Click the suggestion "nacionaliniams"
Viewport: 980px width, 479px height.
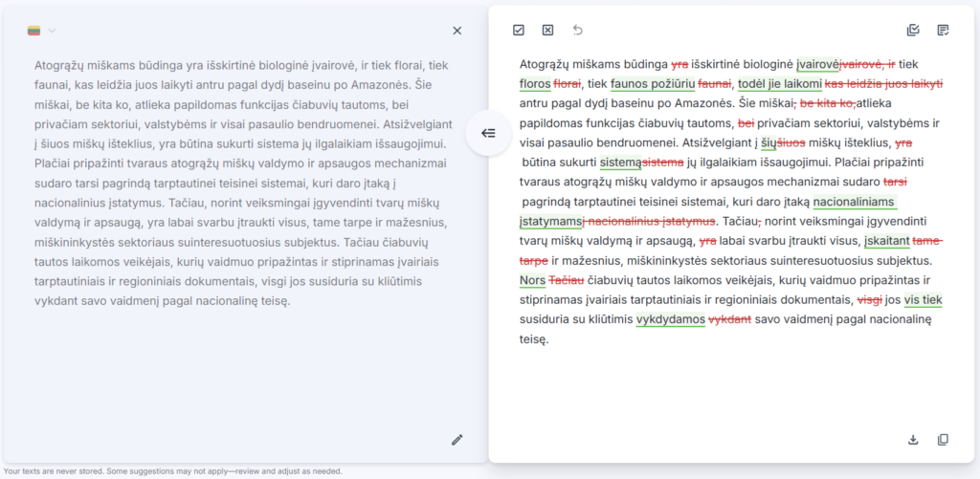(x=855, y=202)
